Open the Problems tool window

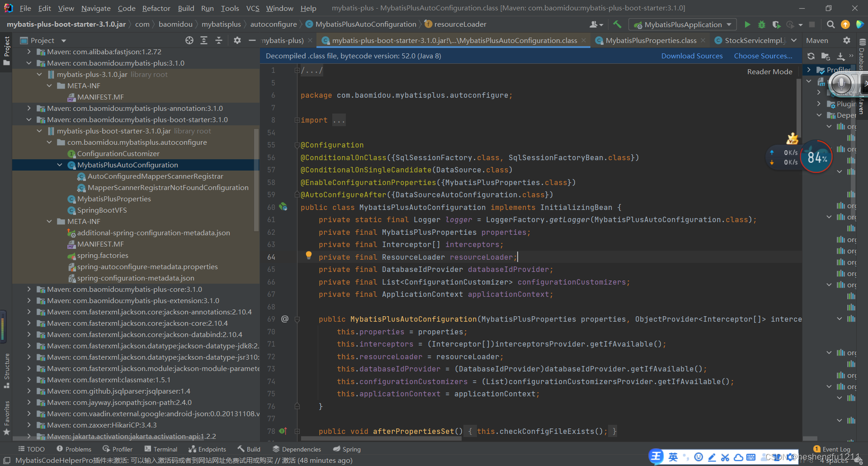point(74,449)
